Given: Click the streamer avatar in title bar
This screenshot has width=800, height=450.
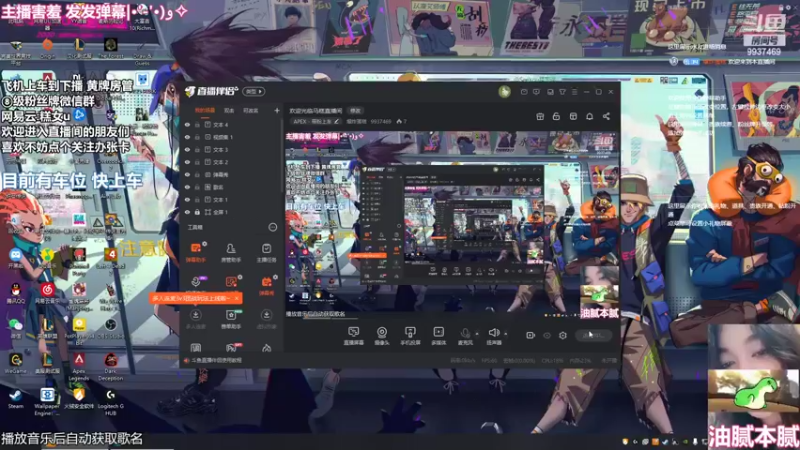Looking at the screenshot, I should coord(504,92).
